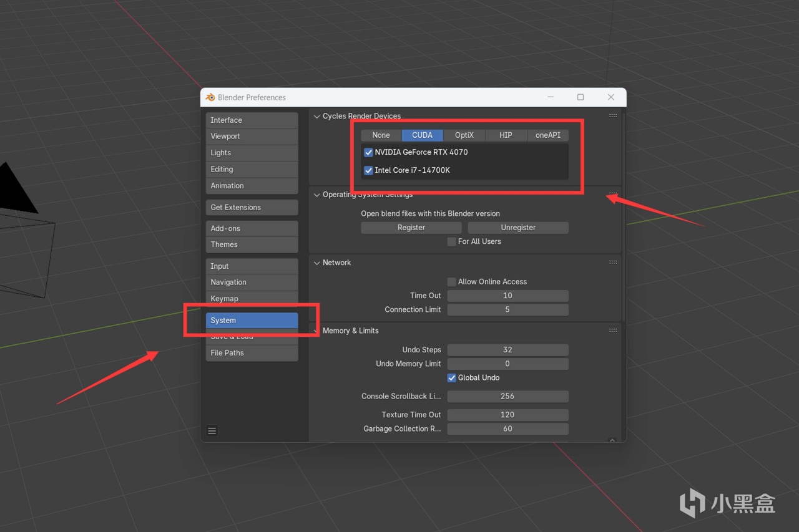Collapse the Cycles Render Devices panel
799x532 pixels.
[x=316, y=116]
